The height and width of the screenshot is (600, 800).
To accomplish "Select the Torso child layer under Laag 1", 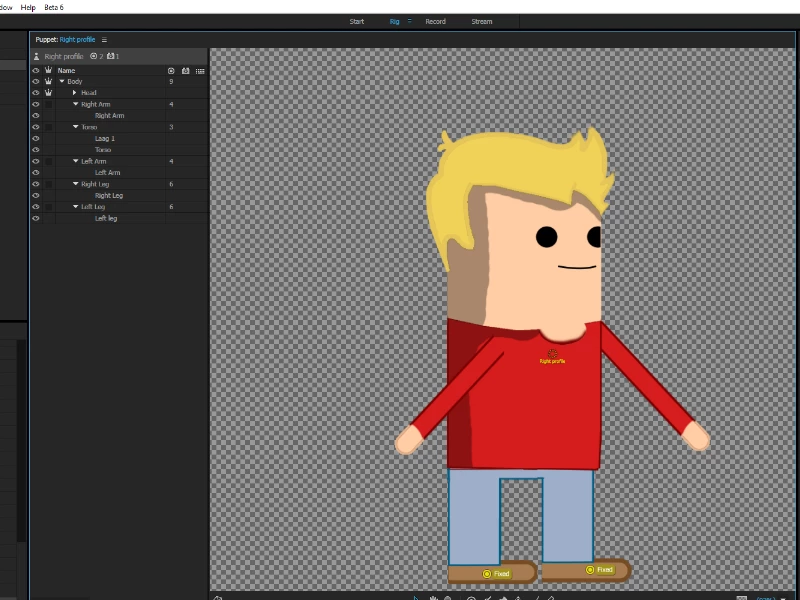I will (103, 150).
